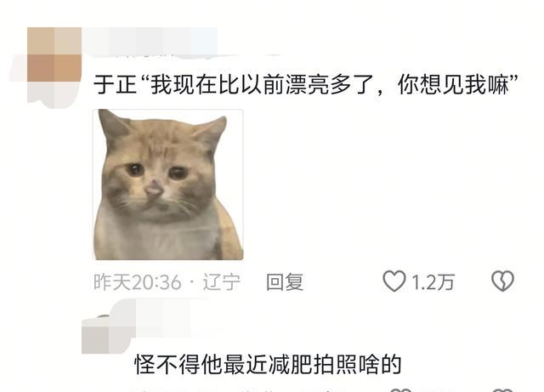Tap the quoted phrase 你想见我嘛
This screenshot has width=544, height=392.
(453, 84)
